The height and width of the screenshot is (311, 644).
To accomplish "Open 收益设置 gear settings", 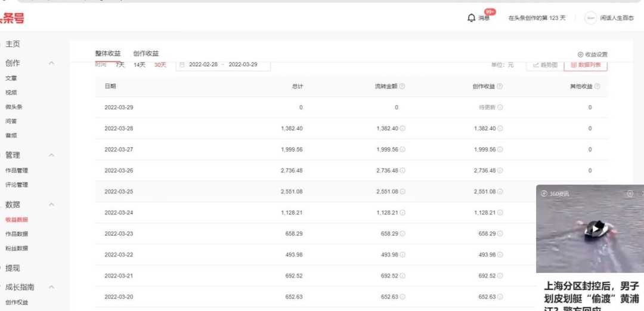I will 592,54.
